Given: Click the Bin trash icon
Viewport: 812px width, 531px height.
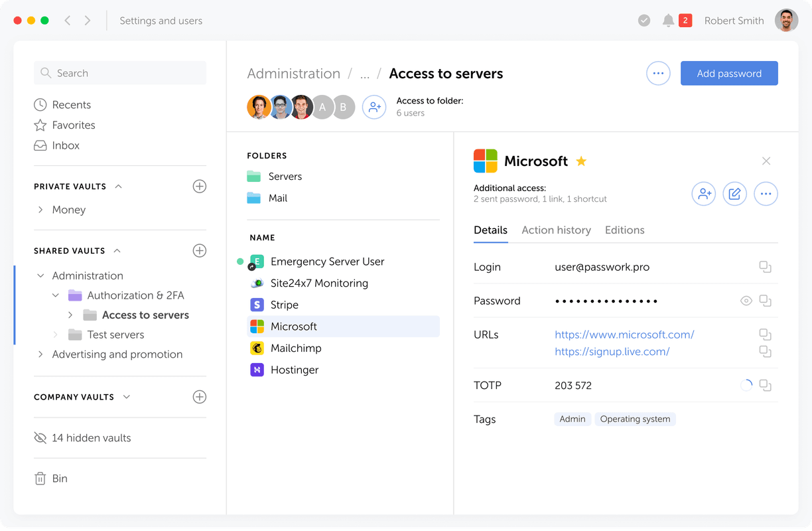Looking at the screenshot, I should (x=40, y=479).
